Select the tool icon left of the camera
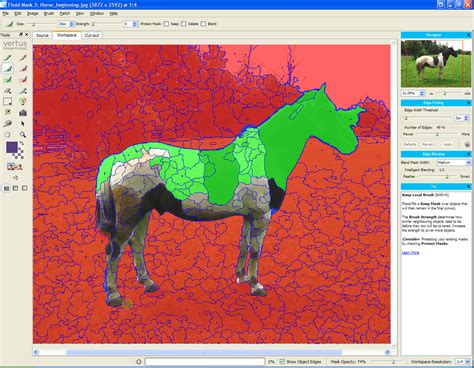Screen dimensions: 474x368 click(7, 113)
